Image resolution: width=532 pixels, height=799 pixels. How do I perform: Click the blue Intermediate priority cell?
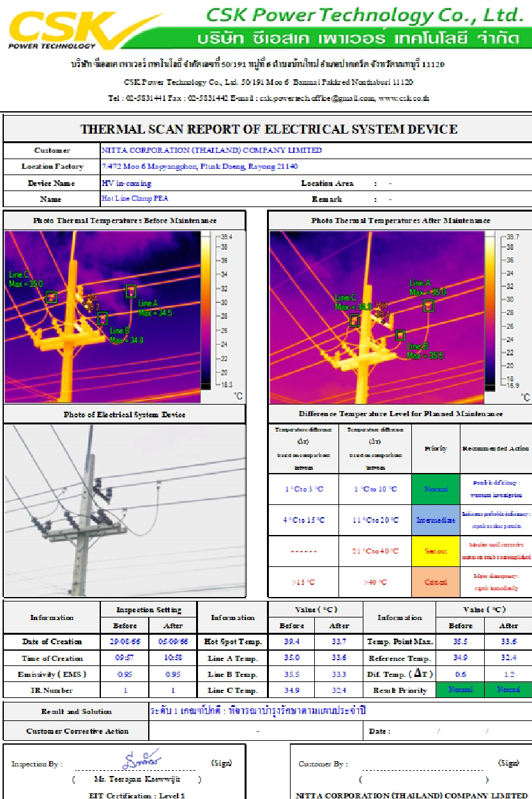pos(436,520)
